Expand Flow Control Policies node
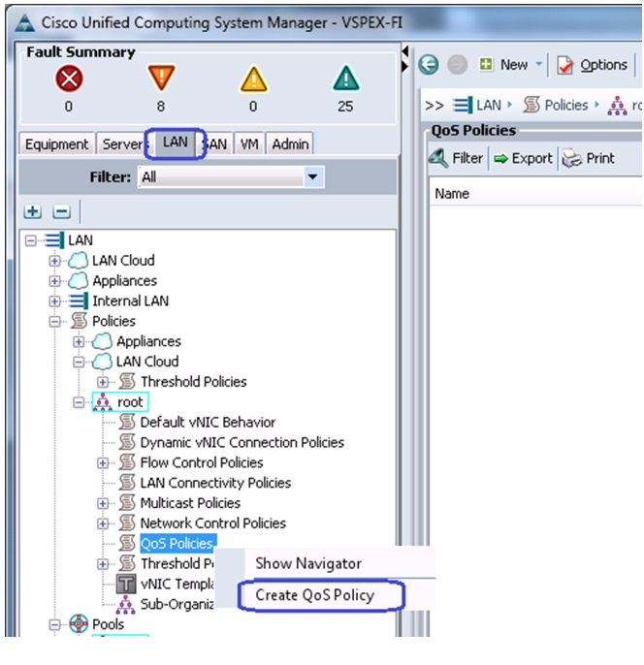 pos(103,462)
